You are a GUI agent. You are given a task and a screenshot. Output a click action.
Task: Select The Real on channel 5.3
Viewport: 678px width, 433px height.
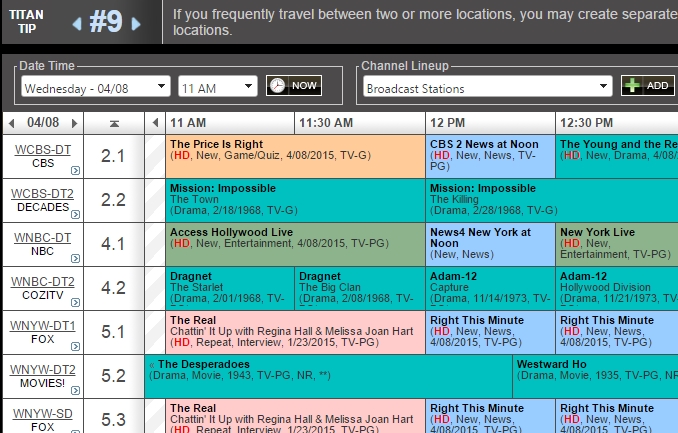tap(295, 416)
